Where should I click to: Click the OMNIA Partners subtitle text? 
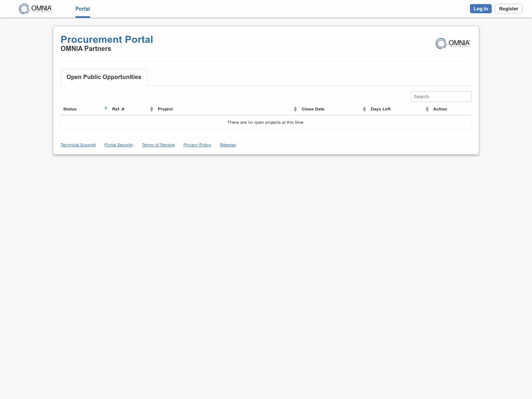point(86,49)
